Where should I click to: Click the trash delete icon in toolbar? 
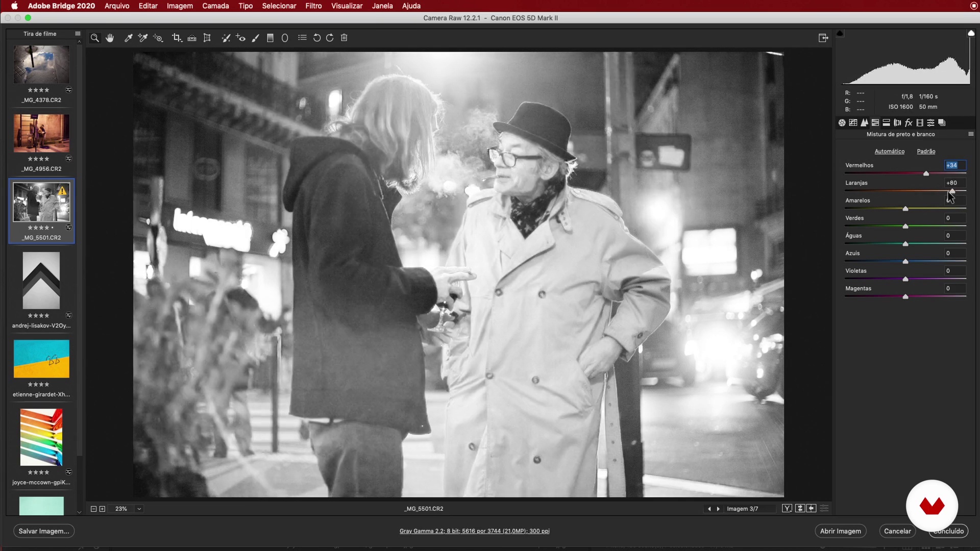[344, 38]
